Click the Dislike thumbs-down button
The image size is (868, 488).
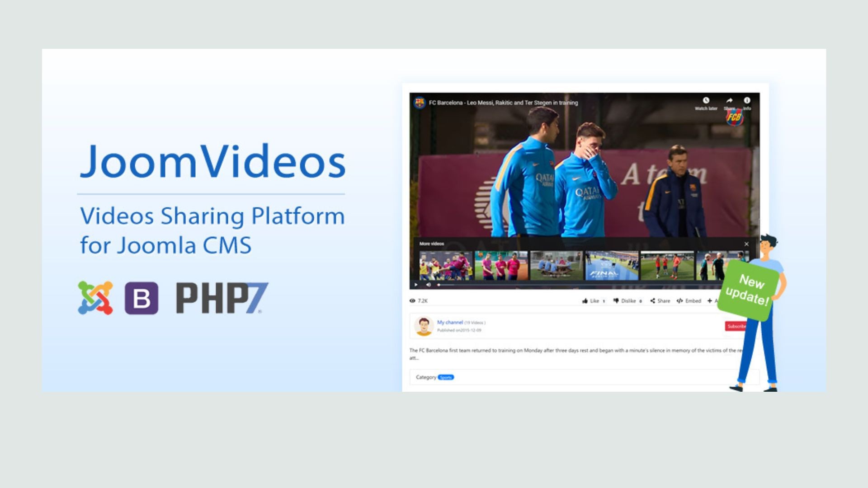point(627,301)
